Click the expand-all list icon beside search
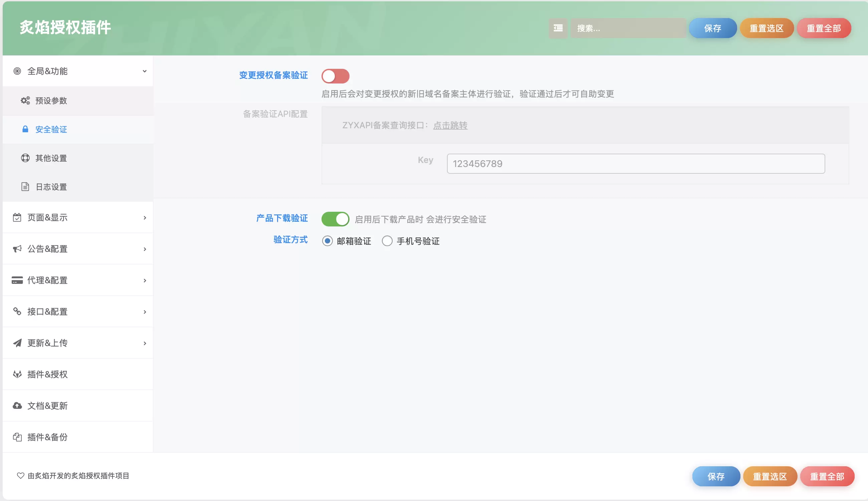 pos(558,28)
